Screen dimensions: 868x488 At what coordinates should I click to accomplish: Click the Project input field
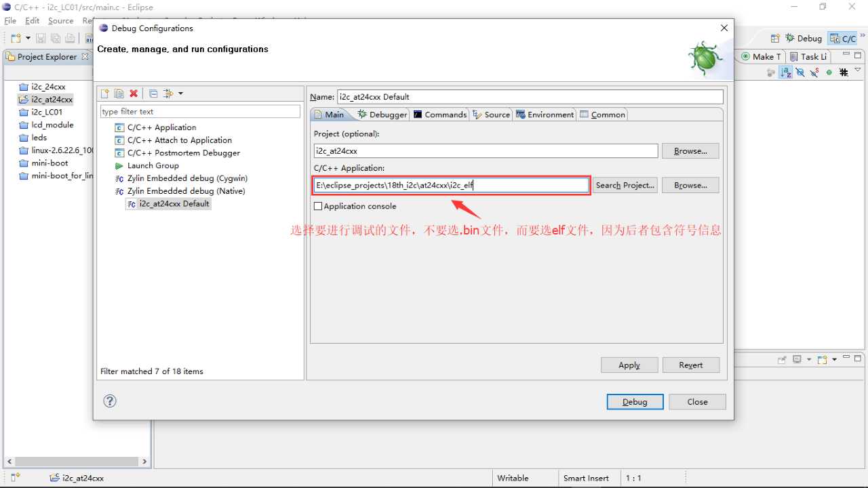tap(486, 151)
